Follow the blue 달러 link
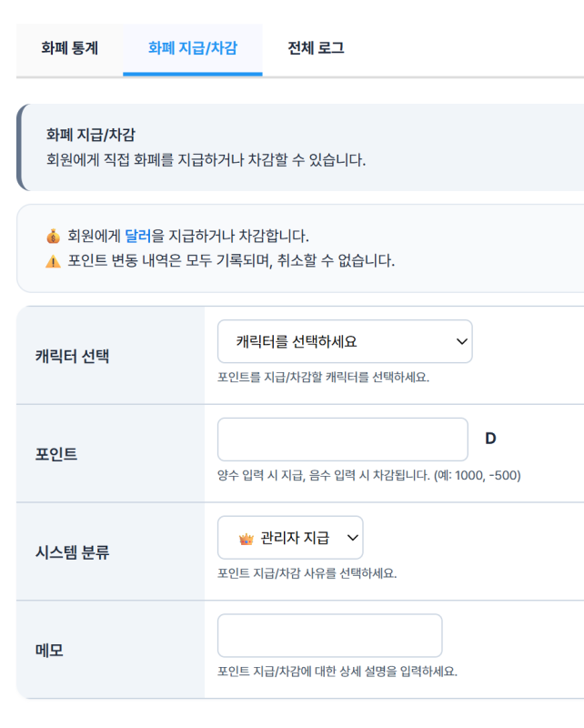Viewport: 584px width, 728px height. (x=137, y=237)
